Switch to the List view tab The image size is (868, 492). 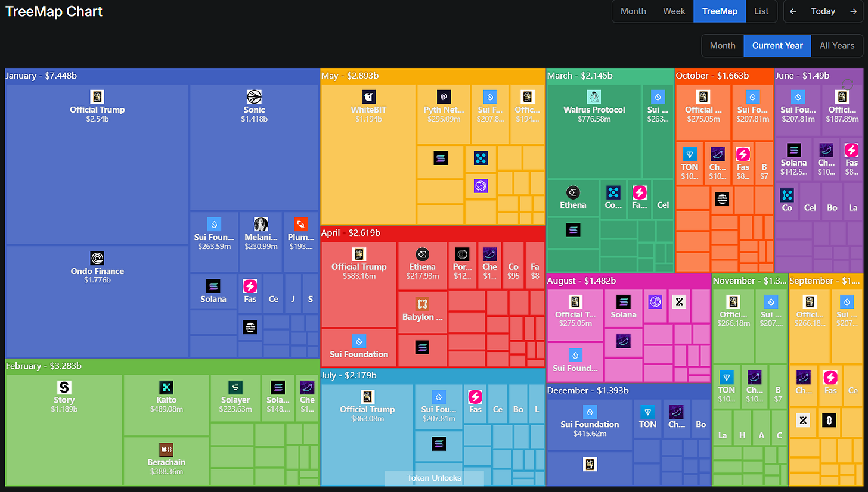click(x=761, y=11)
